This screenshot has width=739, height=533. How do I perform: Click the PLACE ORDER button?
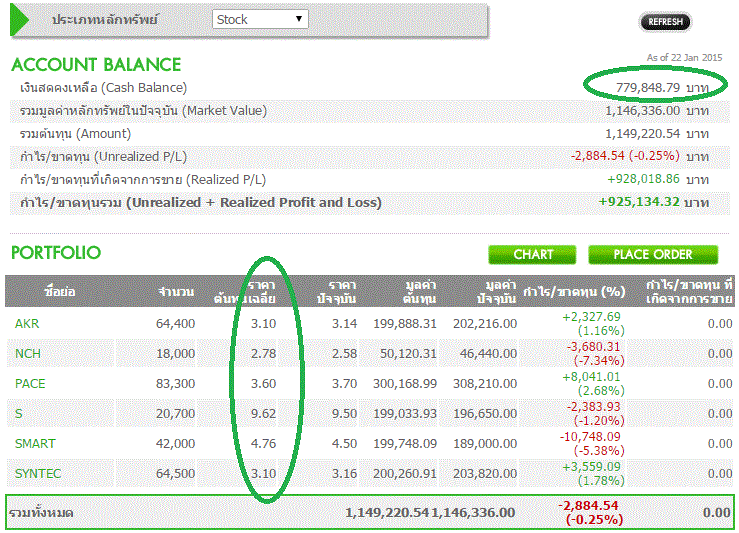(653, 254)
